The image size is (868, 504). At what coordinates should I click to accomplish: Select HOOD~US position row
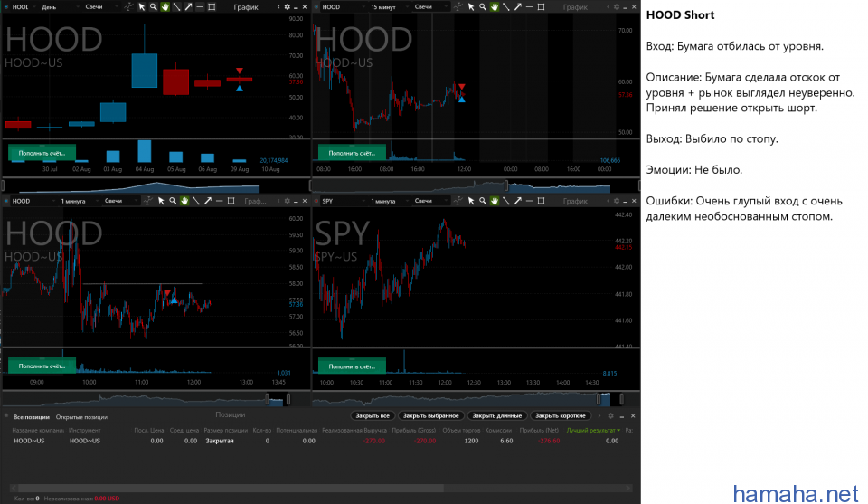click(x=320, y=441)
